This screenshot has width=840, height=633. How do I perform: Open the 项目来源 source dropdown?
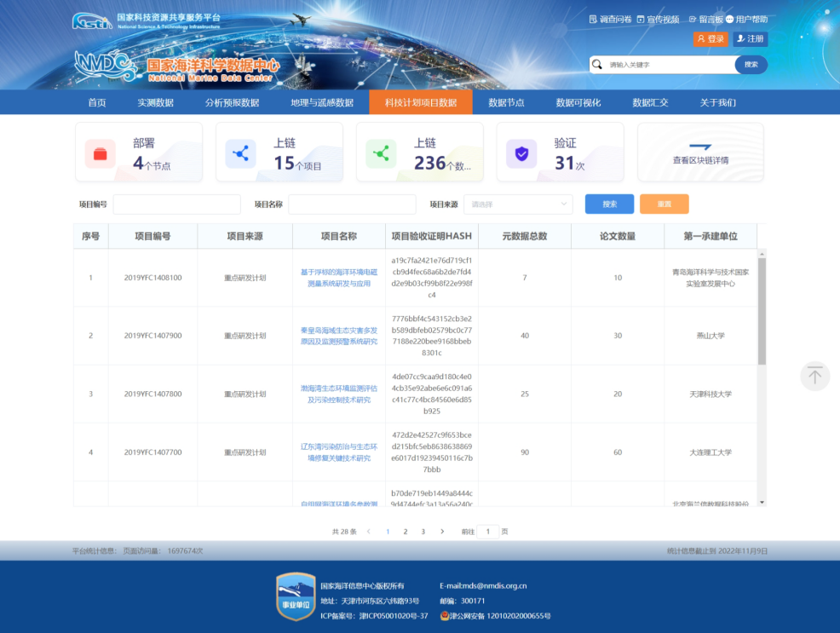click(517, 204)
